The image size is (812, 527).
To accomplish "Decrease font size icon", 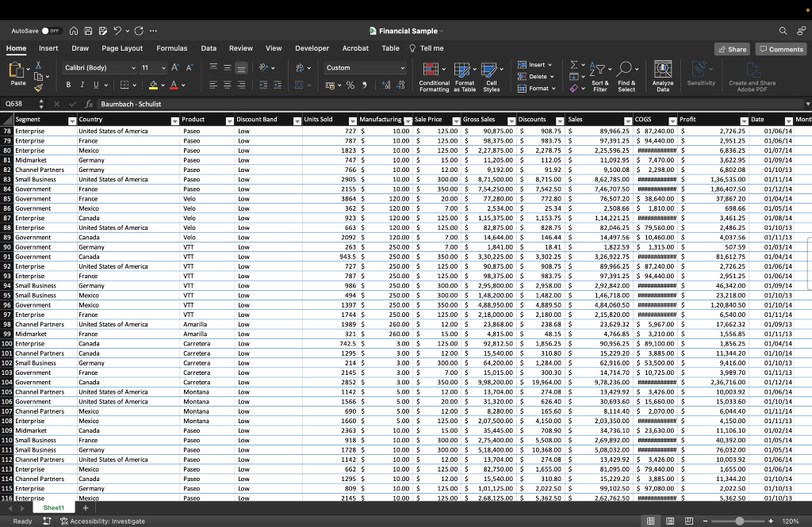I will coord(190,68).
